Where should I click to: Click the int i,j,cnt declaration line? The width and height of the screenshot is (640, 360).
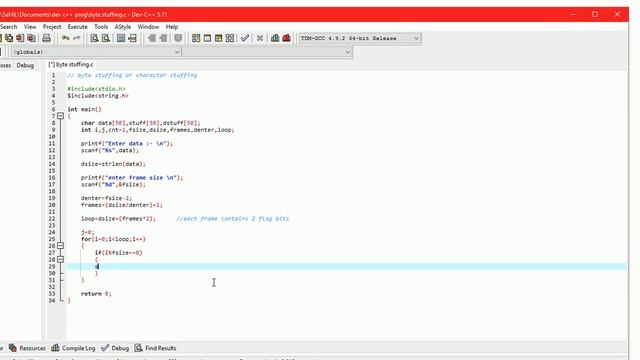(x=158, y=130)
